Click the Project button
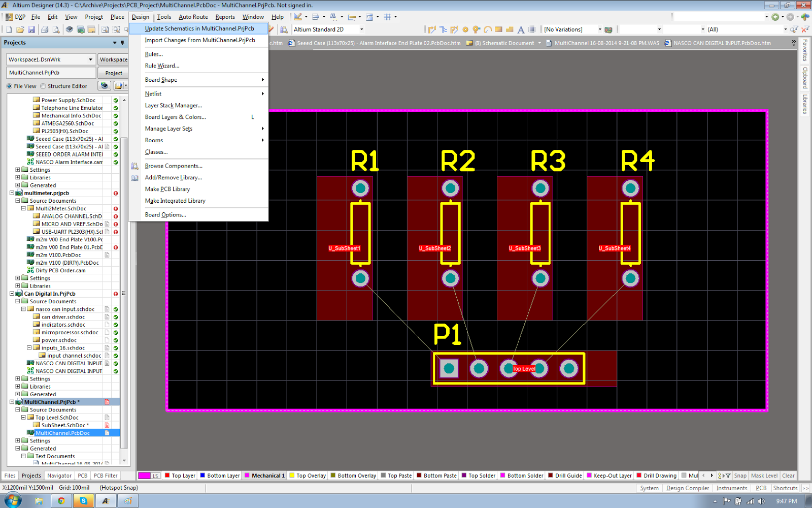The image size is (812, 508). (x=113, y=73)
